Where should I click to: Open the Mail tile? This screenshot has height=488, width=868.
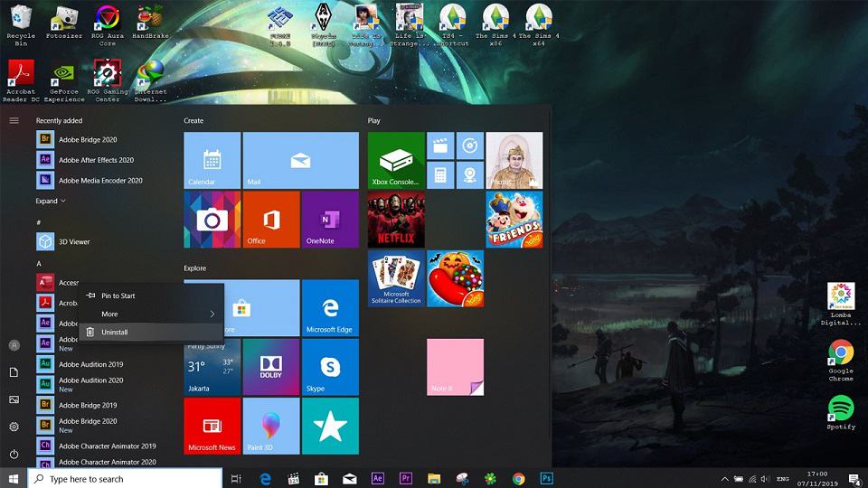(x=300, y=160)
